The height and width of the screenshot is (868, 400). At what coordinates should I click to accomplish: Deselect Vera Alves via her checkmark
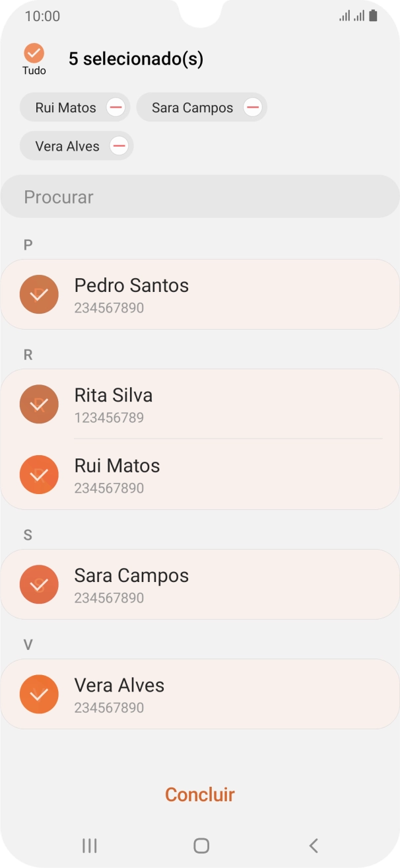point(39,694)
